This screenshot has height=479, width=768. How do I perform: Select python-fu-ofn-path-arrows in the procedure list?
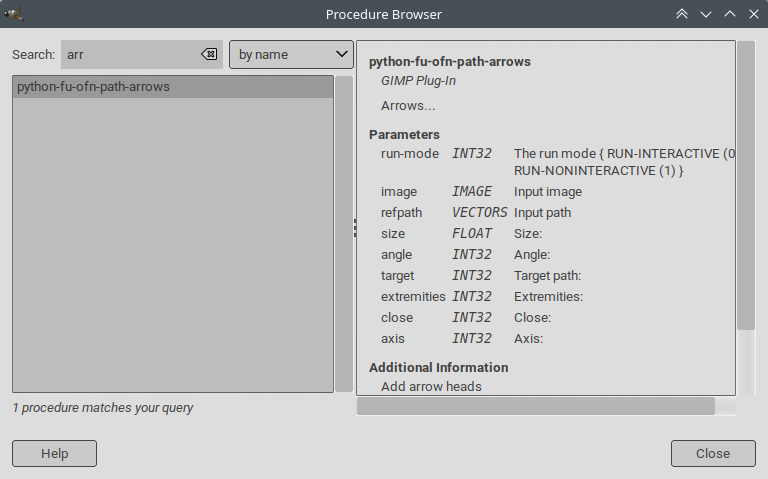[93, 87]
